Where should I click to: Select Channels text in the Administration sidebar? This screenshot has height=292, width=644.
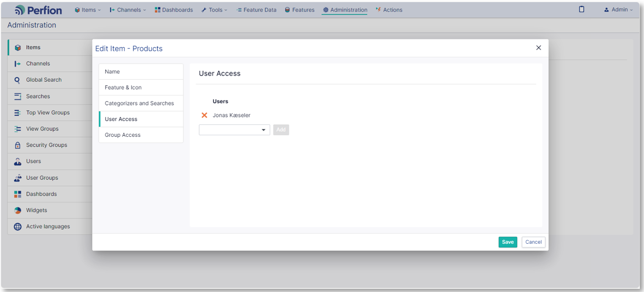[38, 63]
